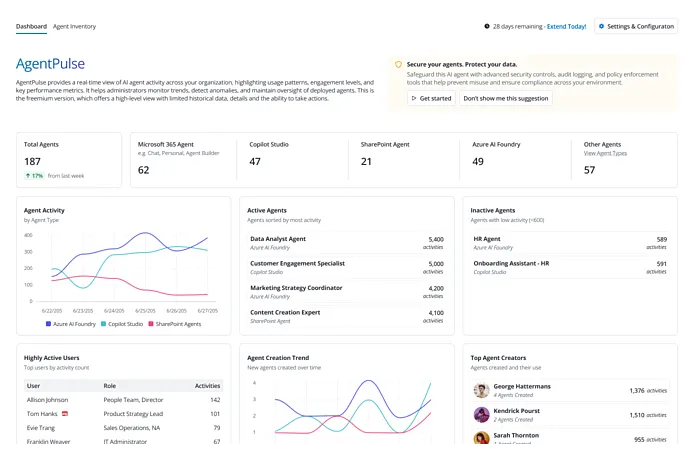Select the Dashboard tab
700x450 pixels.
(31, 26)
